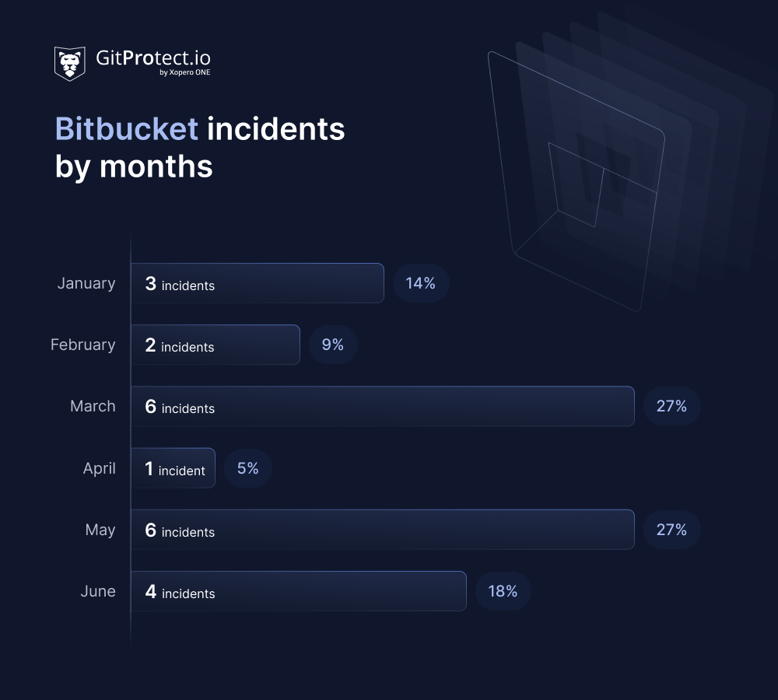Click the GitProtect.io brand name text
778x700 pixels.
tap(152, 58)
